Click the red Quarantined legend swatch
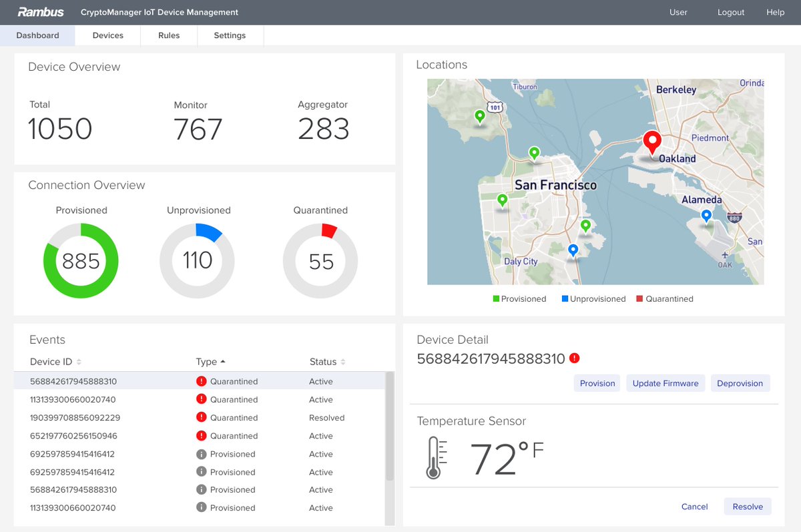The width and height of the screenshot is (801, 532). click(639, 299)
